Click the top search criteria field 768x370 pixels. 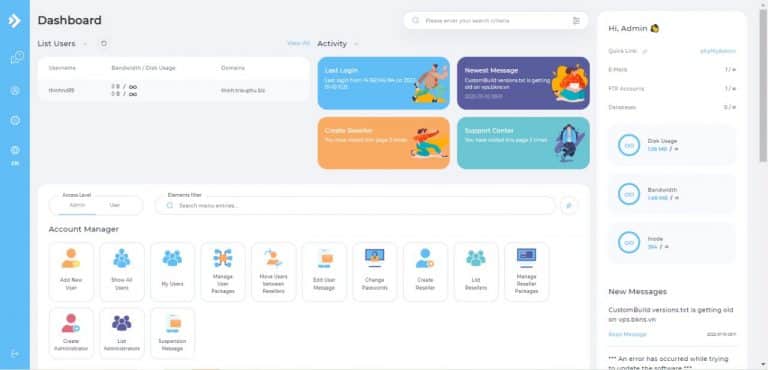[495, 21]
